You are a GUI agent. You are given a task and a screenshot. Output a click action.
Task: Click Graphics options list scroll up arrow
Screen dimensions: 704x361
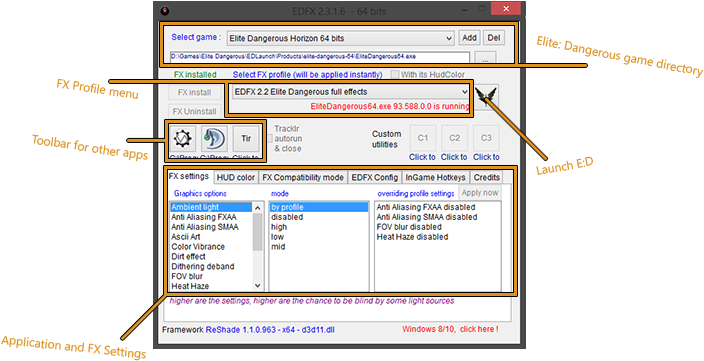[258, 207]
